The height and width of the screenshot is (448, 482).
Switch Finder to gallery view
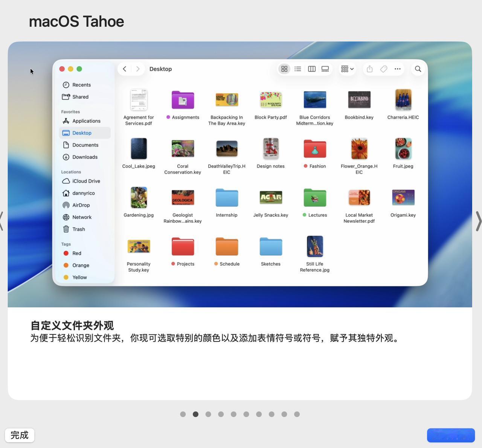coord(325,69)
